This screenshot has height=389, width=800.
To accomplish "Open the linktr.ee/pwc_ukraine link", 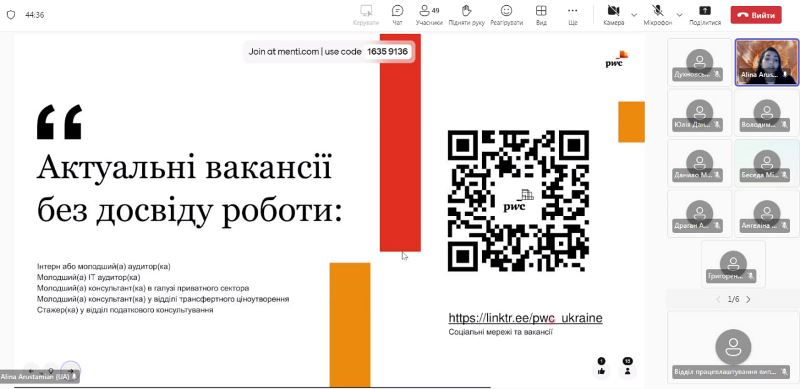I will point(525,318).
